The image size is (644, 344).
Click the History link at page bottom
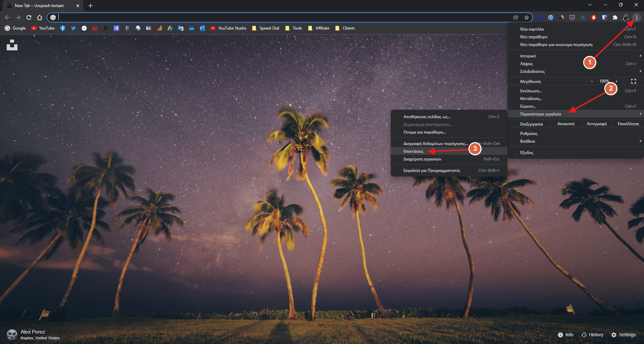pos(592,335)
